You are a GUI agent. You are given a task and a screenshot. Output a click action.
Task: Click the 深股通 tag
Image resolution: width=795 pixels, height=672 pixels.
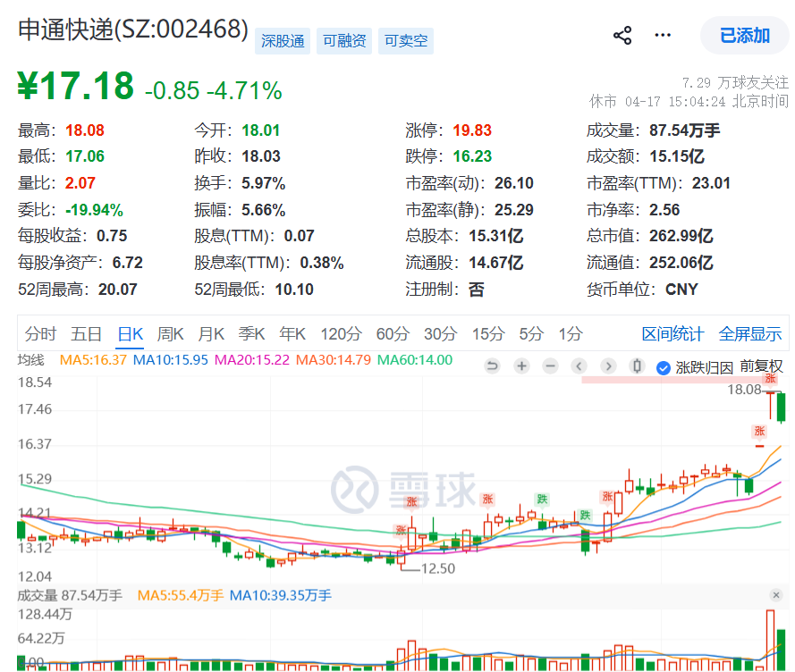pyautogui.click(x=283, y=40)
